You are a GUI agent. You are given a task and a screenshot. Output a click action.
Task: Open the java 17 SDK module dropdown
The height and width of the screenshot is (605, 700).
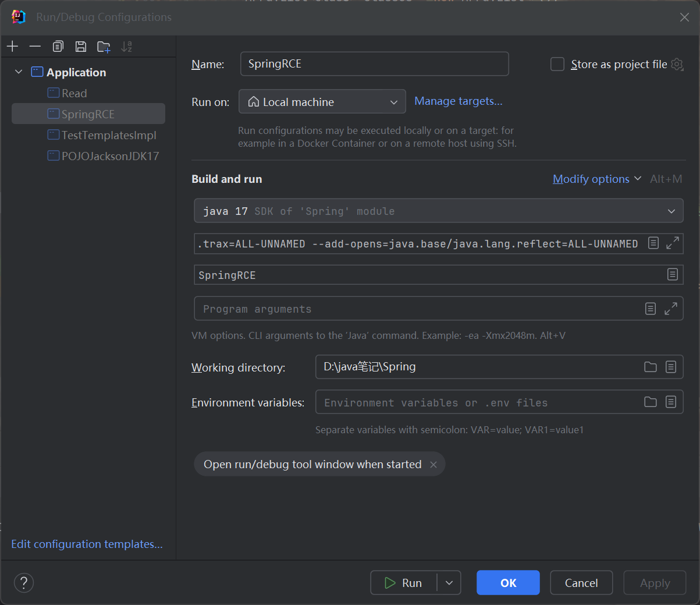click(438, 211)
